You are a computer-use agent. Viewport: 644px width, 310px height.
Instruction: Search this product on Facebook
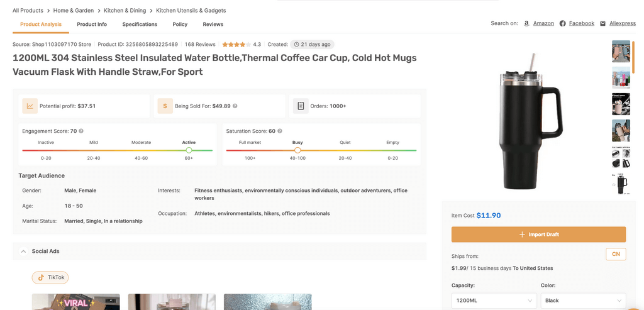coord(582,23)
